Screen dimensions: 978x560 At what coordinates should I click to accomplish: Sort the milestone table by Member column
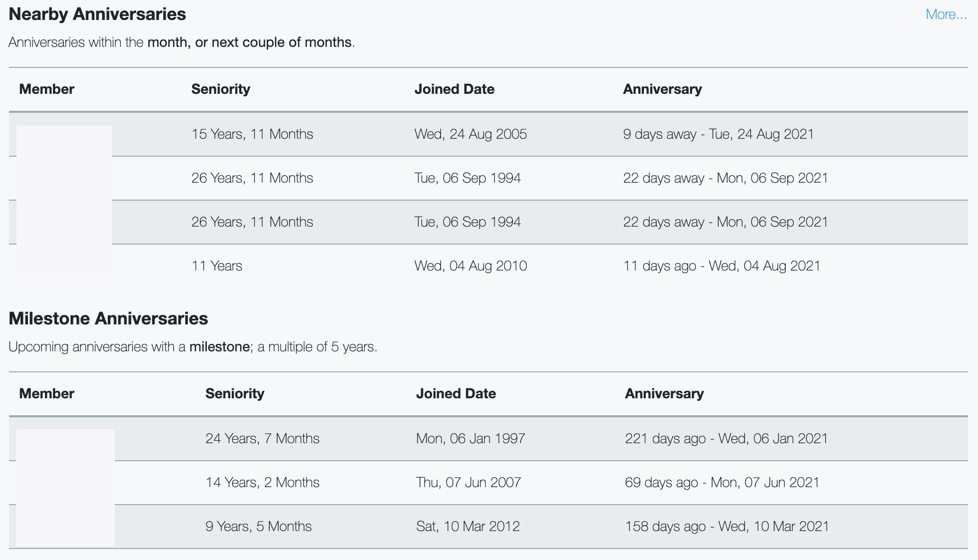coord(46,393)
